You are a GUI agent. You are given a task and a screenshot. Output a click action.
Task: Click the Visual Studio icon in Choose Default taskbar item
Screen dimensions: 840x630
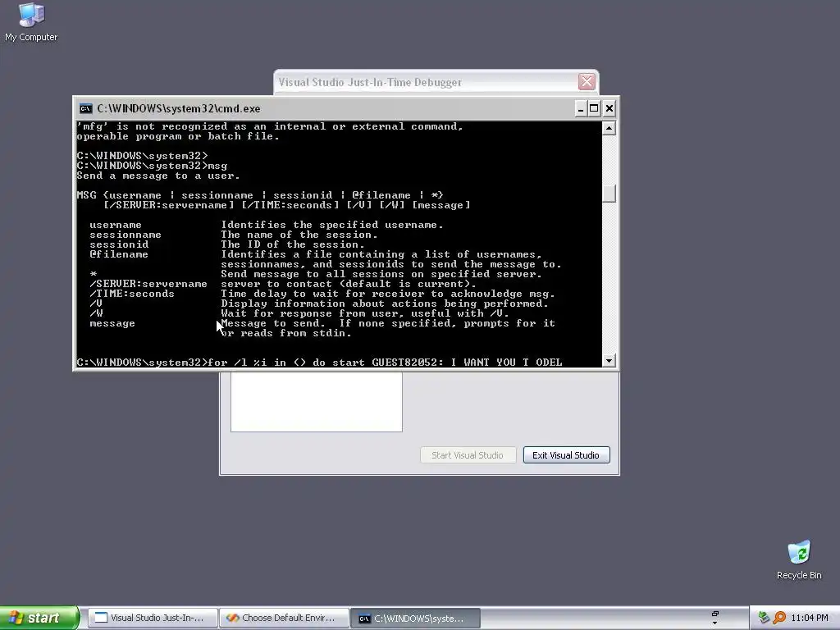232,618
